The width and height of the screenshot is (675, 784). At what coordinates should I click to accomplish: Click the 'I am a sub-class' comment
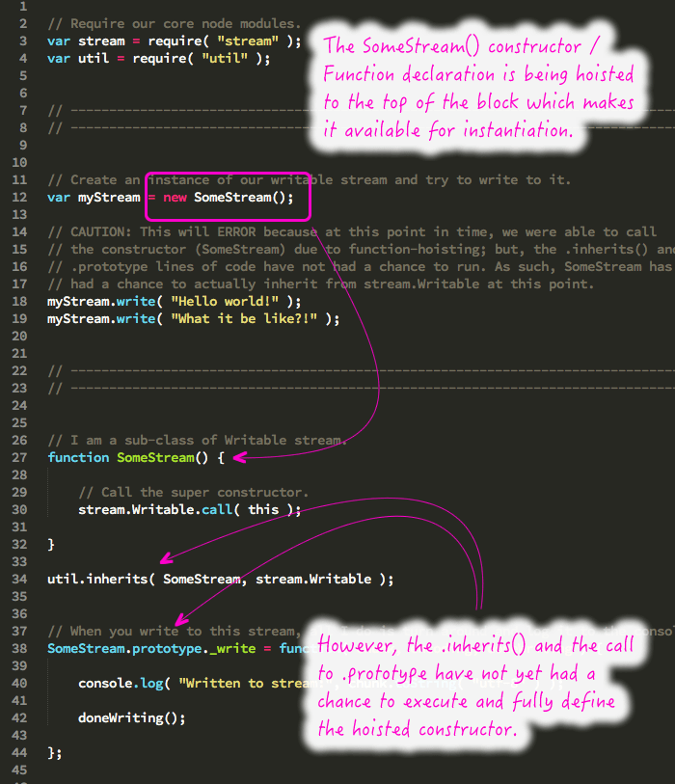click(x=197, y=440)
